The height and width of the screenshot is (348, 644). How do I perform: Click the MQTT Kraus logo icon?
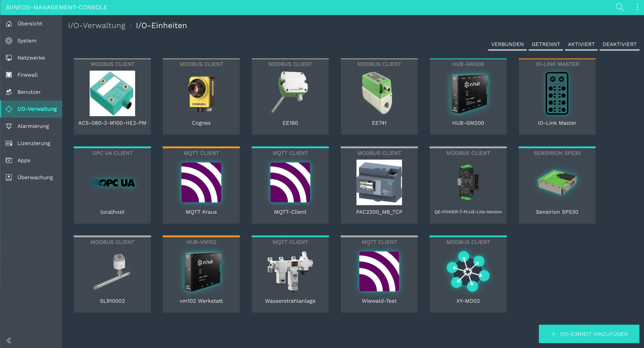coord(201,182)
